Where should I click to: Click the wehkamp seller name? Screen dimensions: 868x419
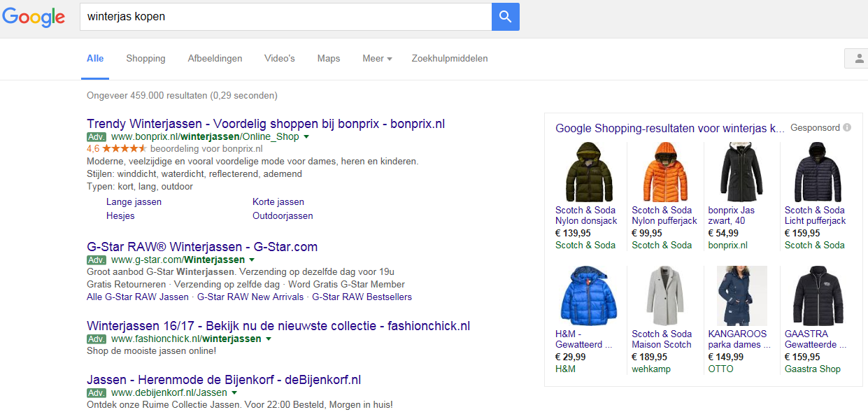pyautogui.click(x=651, y=369)
